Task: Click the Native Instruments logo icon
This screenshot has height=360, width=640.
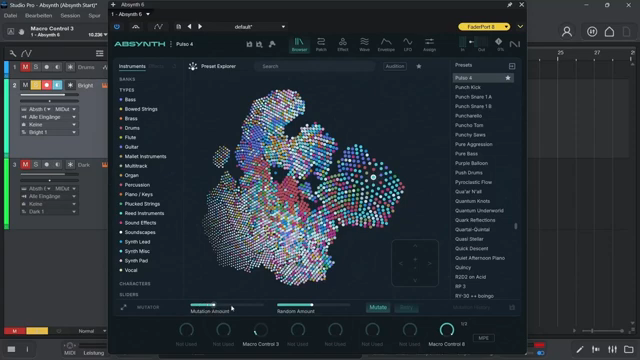Action: pos(515,44)
